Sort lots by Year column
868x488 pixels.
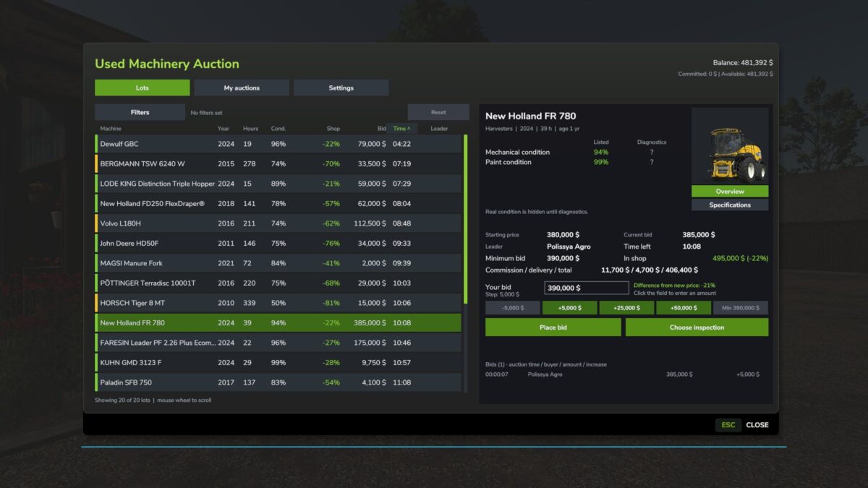(x=224, y=129)
